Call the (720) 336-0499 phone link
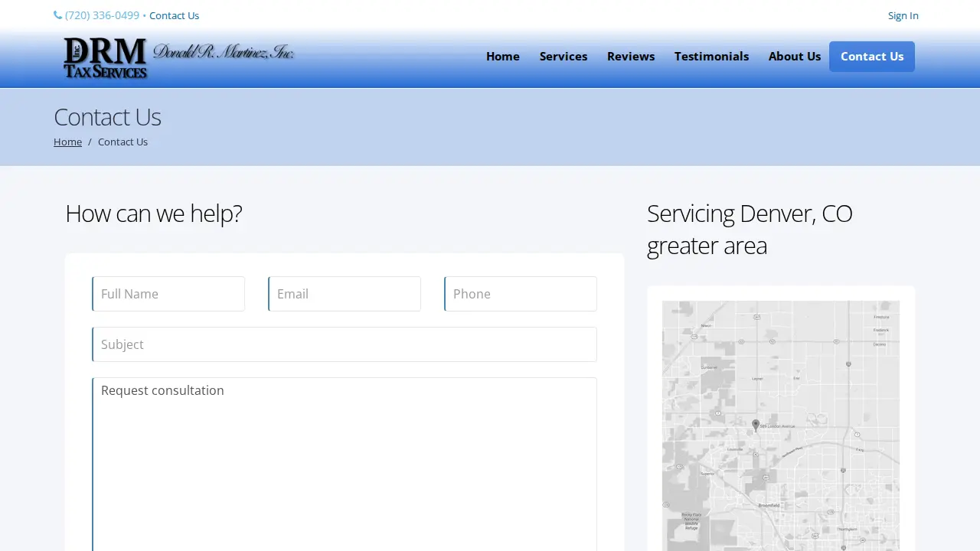Viewport: 980px width, 551px height. click(102, 15)
